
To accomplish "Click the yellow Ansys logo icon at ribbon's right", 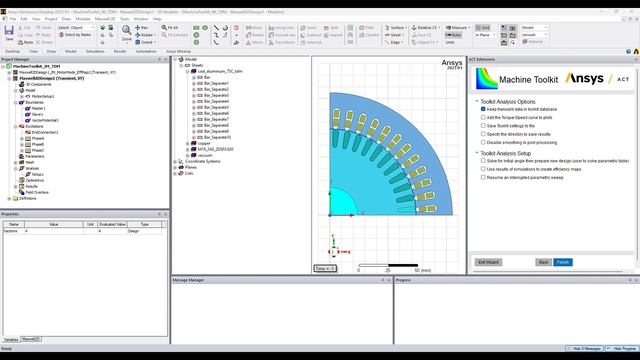I will click(x=636, y=51).
